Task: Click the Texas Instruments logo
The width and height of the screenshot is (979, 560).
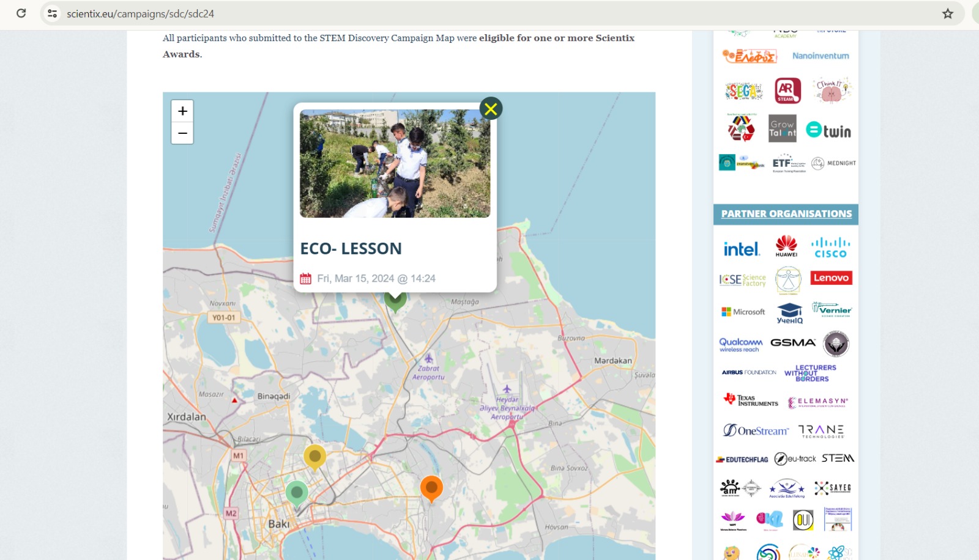Action: tap(751, 400)
